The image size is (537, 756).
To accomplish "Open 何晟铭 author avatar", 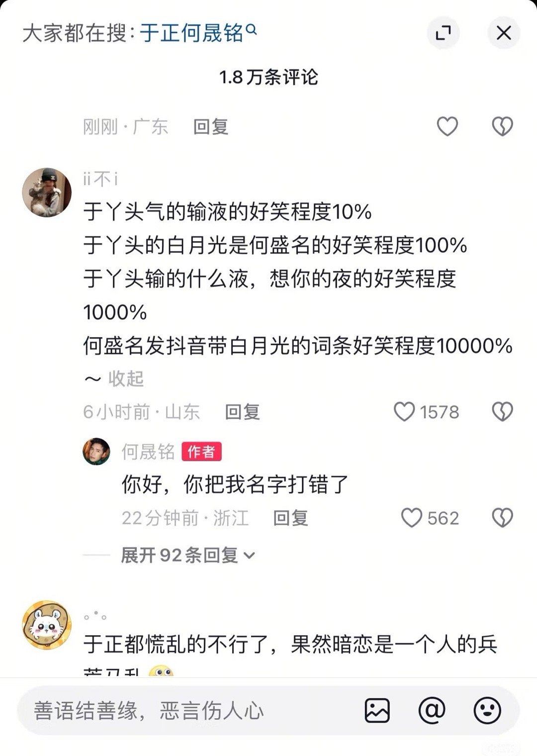I will 96,452.
